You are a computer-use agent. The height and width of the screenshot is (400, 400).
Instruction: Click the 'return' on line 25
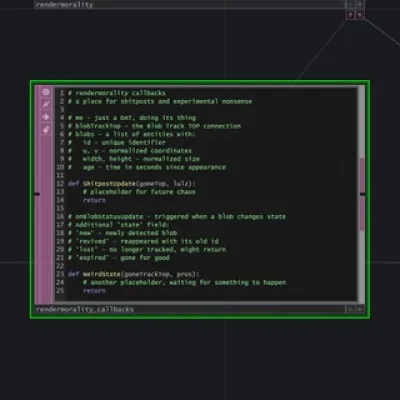pyautogui.click(x=94, y=291)
